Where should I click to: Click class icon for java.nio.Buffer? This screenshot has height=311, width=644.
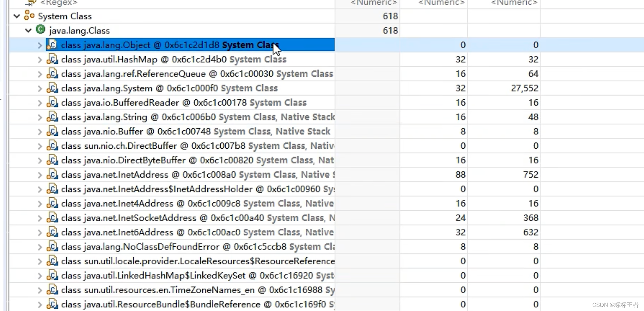coord(52,131)
